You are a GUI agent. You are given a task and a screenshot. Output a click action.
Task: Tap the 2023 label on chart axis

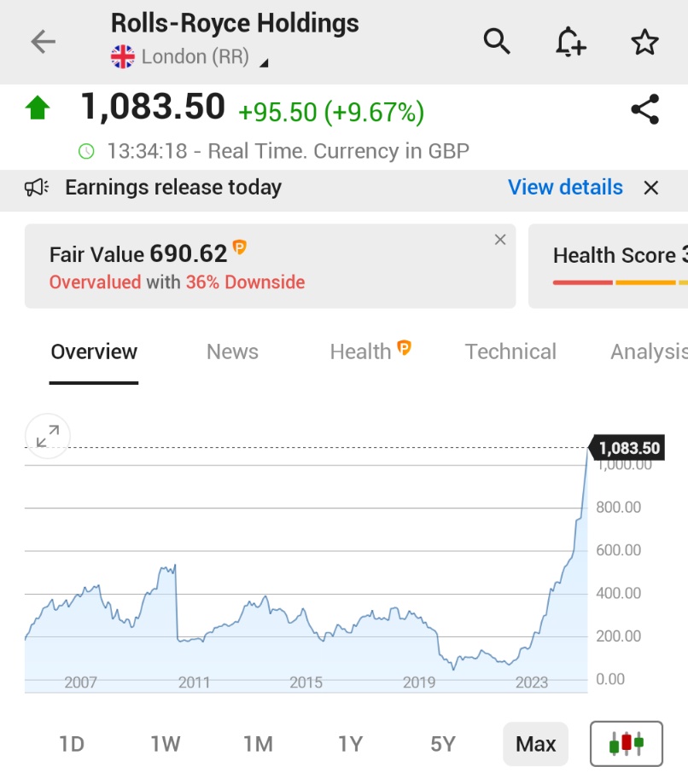532,682
